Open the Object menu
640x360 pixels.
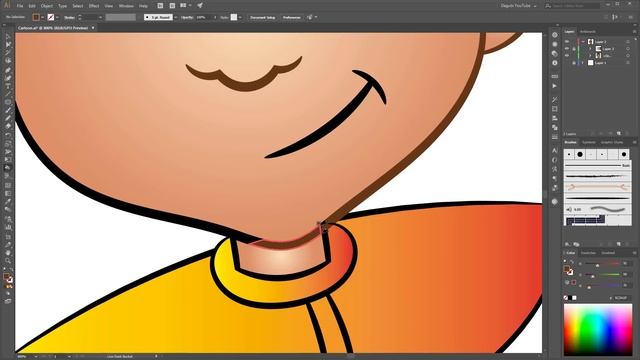47,6
